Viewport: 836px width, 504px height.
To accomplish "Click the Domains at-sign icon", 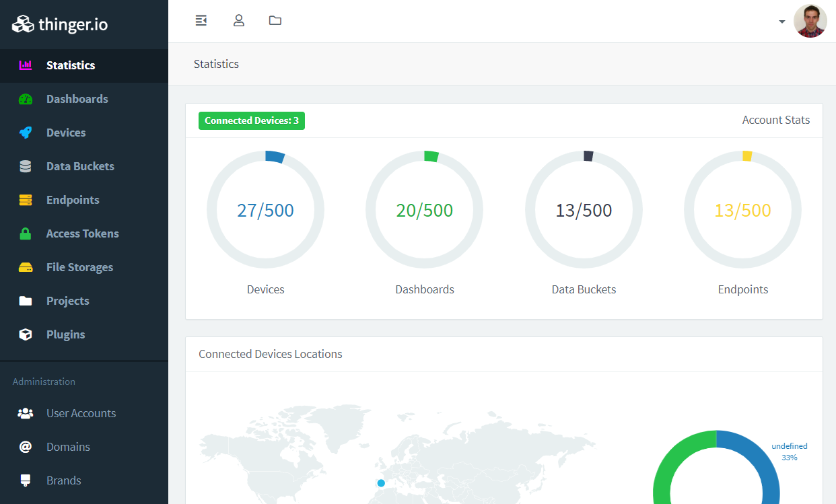I will coord(26,447).
